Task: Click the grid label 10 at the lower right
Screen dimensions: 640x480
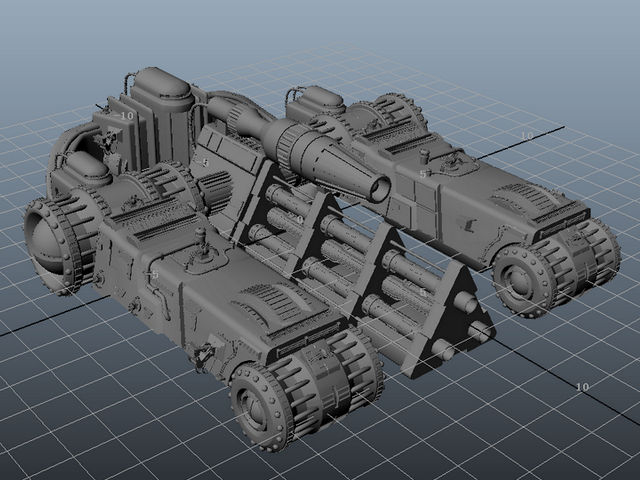Action: point(582,386)
